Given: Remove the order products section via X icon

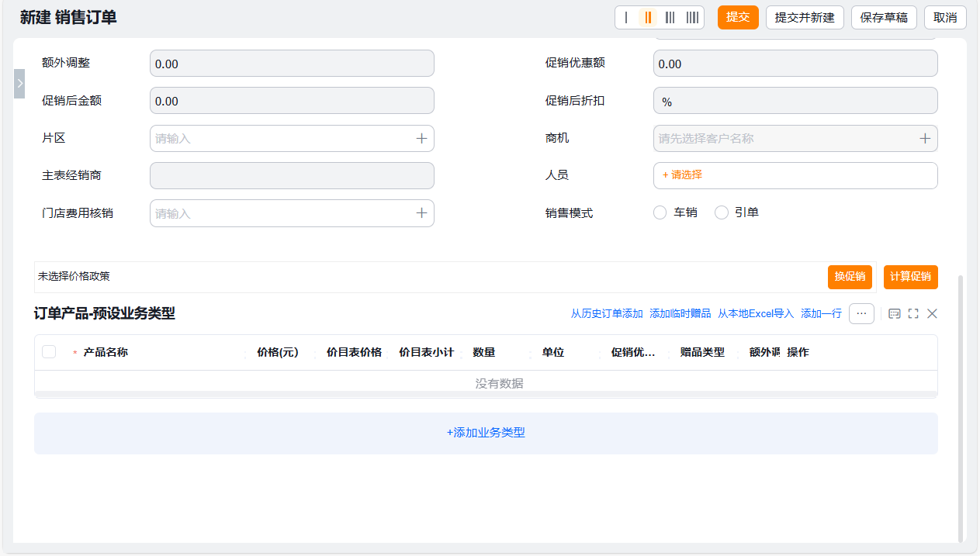Looking at the screenshot, I should [932, 314].
